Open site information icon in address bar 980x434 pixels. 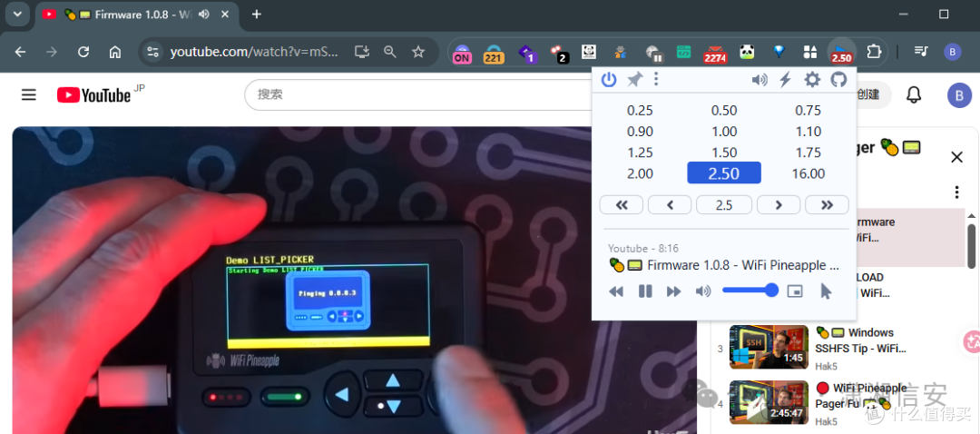[153, 52]
